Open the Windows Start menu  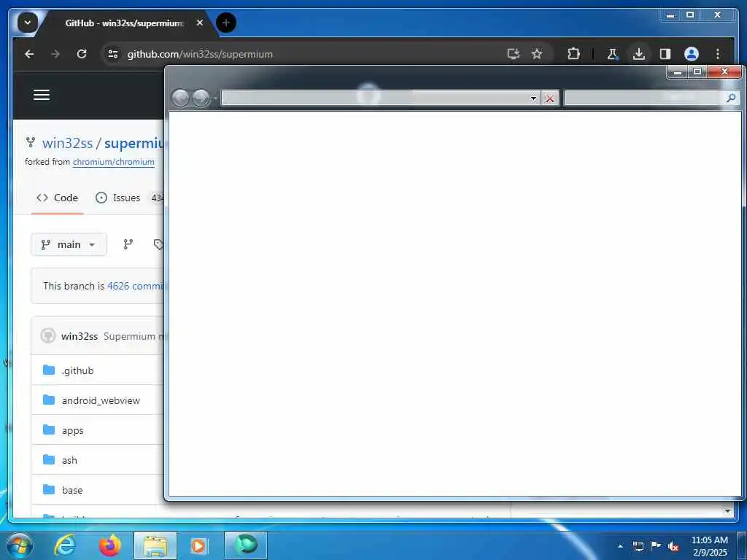(19, 545)
